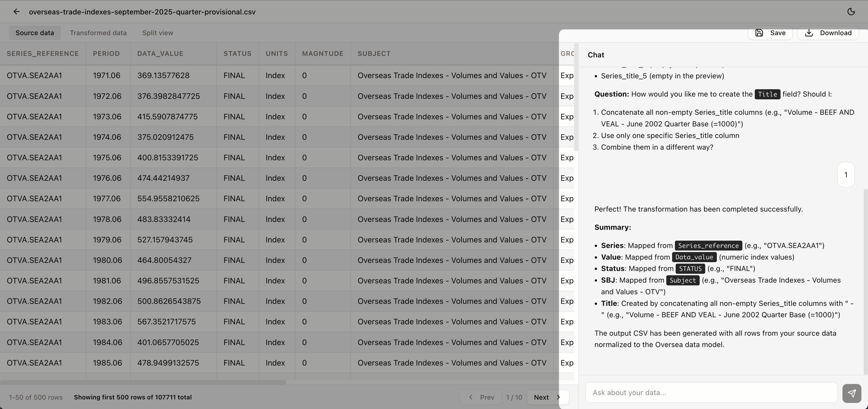The image size is (868, 409).
Task: Open the Split view tab
Action: click(x=157, y=33)
